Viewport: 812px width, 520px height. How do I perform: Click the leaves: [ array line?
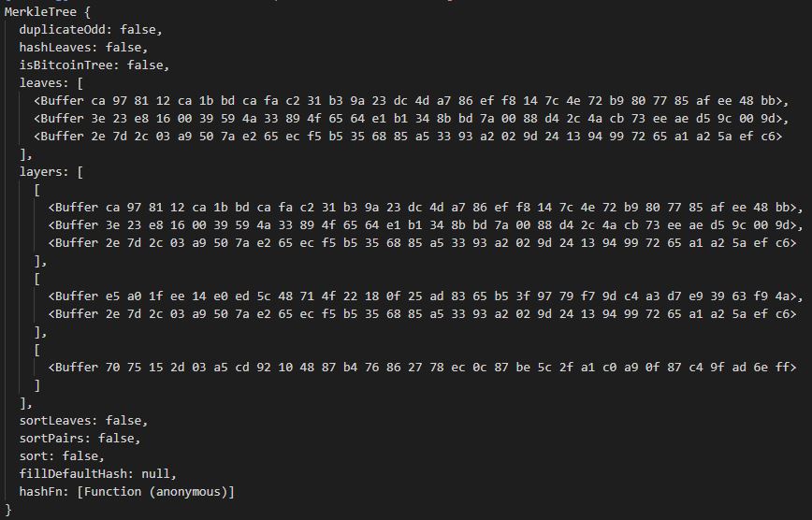point(51,83)
